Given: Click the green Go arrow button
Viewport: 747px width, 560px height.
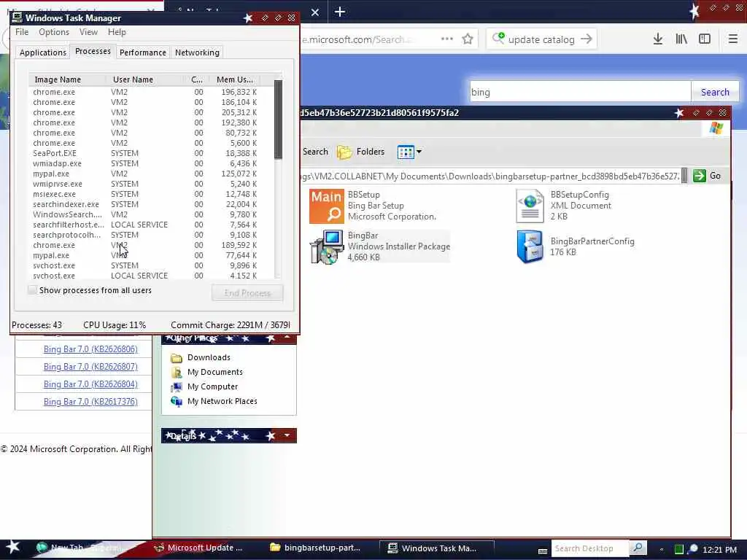Looking at the screenshot, I should [700, 176].
